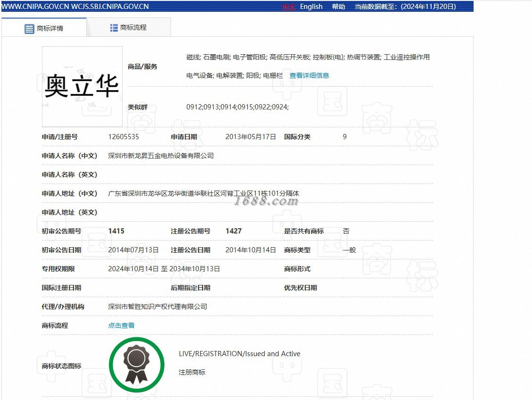Click 点击查看 to view trademark process
Viewport: 532px width, 400px height.
pos(121,325)
